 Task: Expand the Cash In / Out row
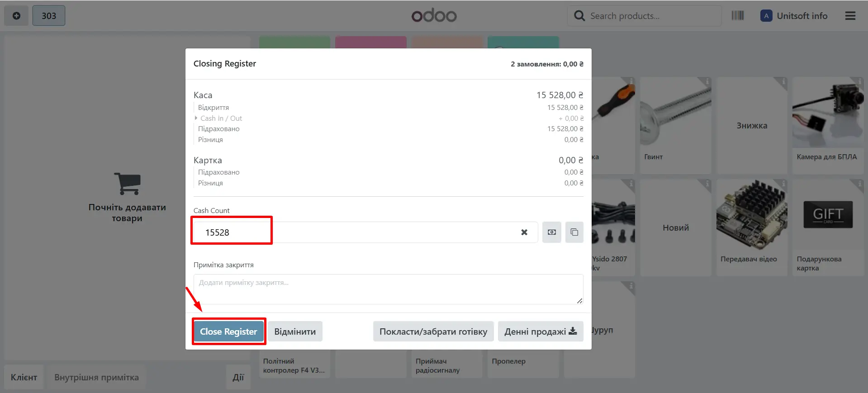(x=221, y=118)
